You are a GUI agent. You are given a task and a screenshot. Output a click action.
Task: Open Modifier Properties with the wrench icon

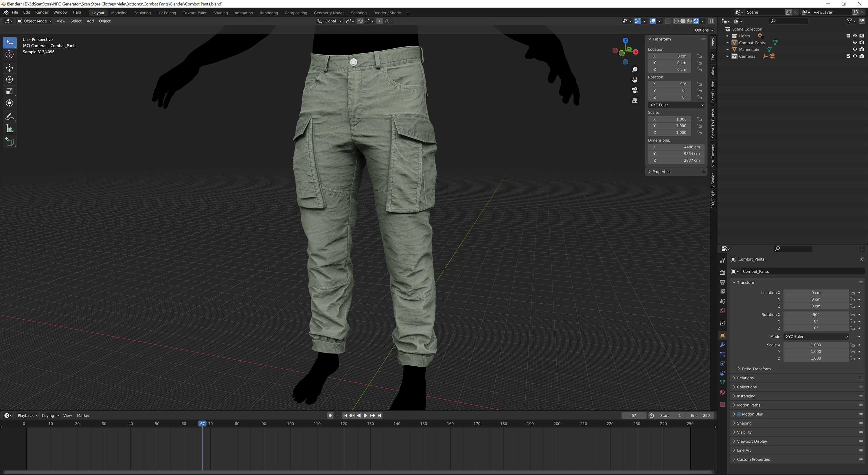pyautogui.click(x=722, y=345)
